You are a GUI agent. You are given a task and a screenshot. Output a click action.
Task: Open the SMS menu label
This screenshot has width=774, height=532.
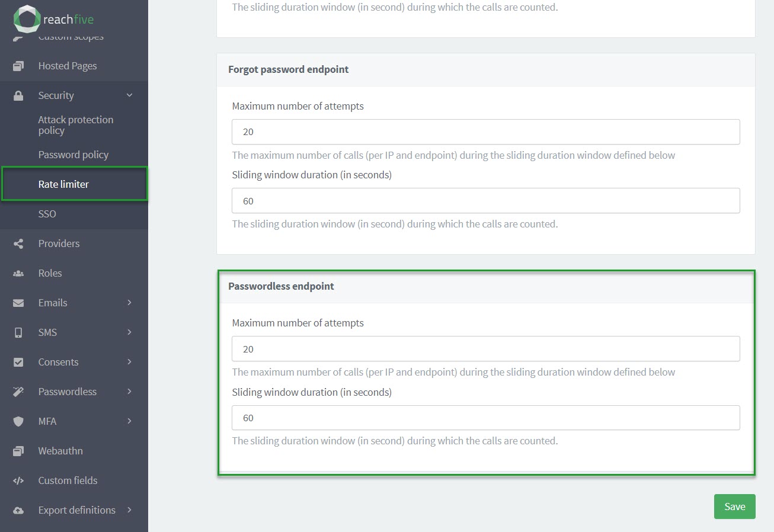(x=47, y=332)
